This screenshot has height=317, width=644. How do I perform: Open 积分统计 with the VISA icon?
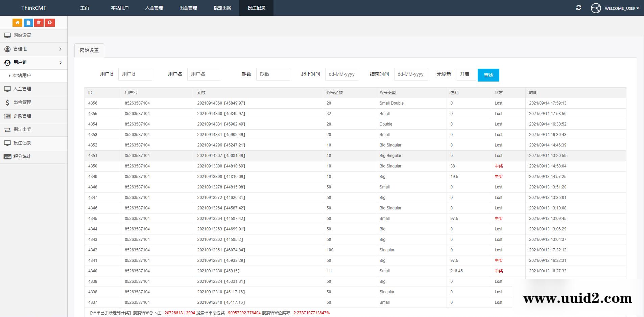click(x=22, y=156)
